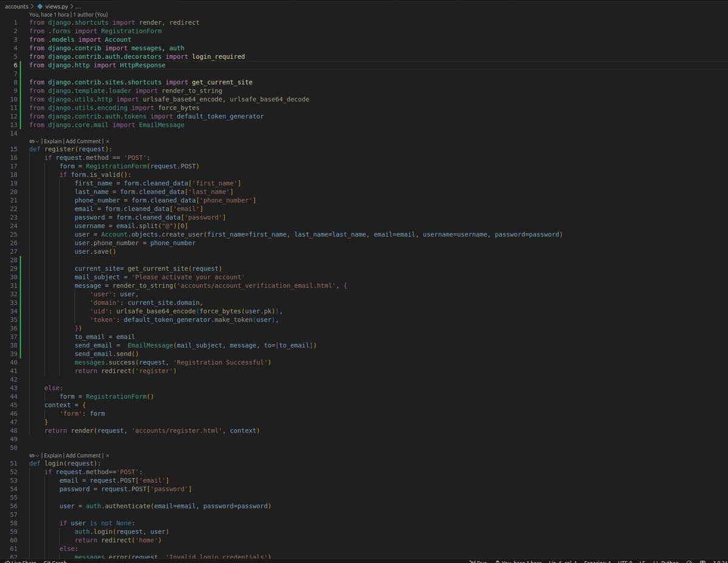Expand the dropdown chevron above def register
Image resolution: width=728 pixels, height=563 pixels.
click(37, 141)
